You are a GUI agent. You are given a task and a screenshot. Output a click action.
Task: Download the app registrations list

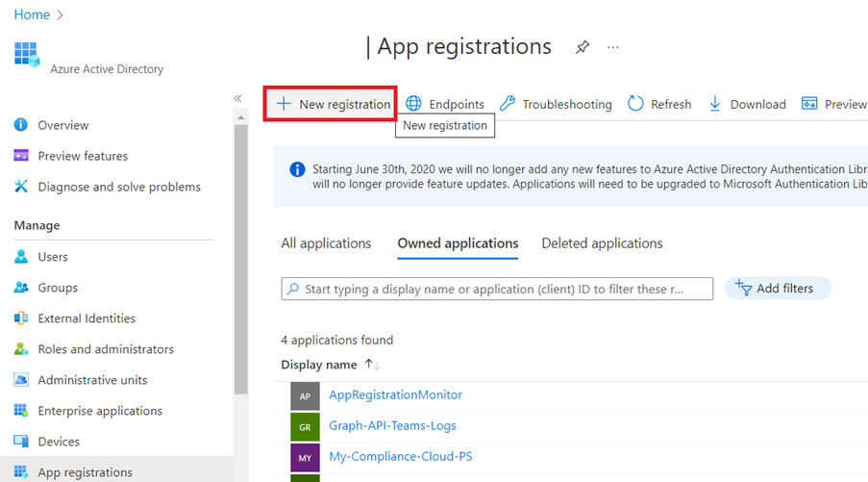(x=757, y=104)
